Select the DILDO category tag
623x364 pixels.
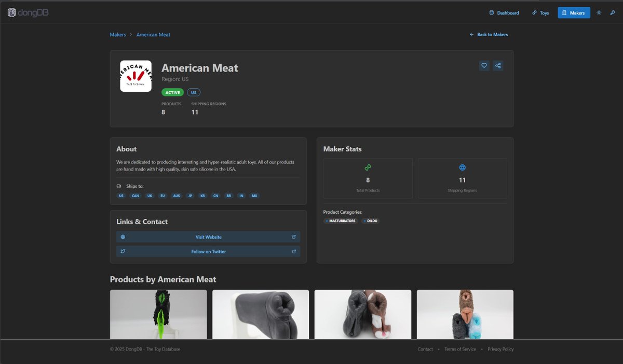coord(370,220)
